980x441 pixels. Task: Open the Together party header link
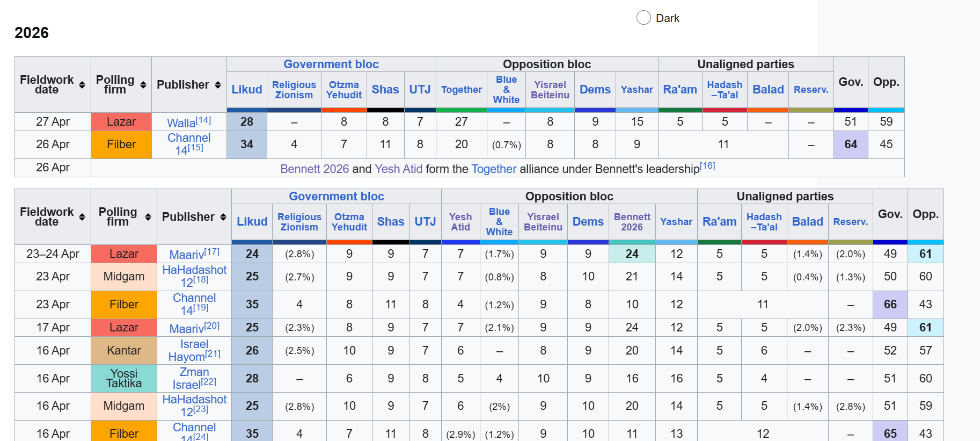[461, 90]
